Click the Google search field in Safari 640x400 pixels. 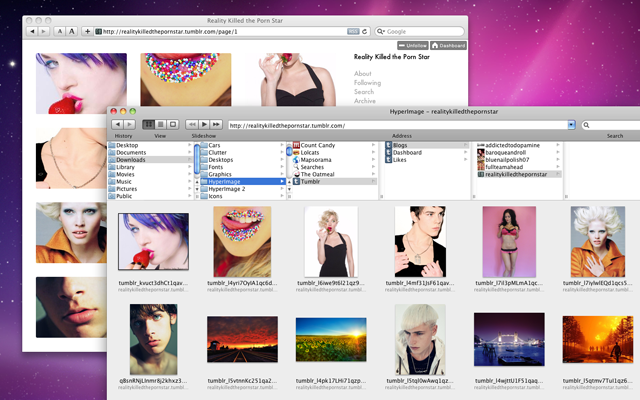[x=420, y=32]
